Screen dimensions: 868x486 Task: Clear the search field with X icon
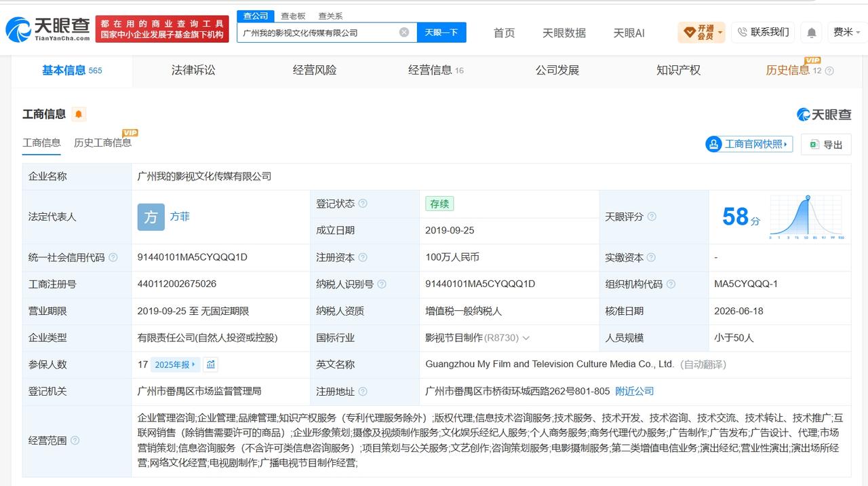pos(404,32)
